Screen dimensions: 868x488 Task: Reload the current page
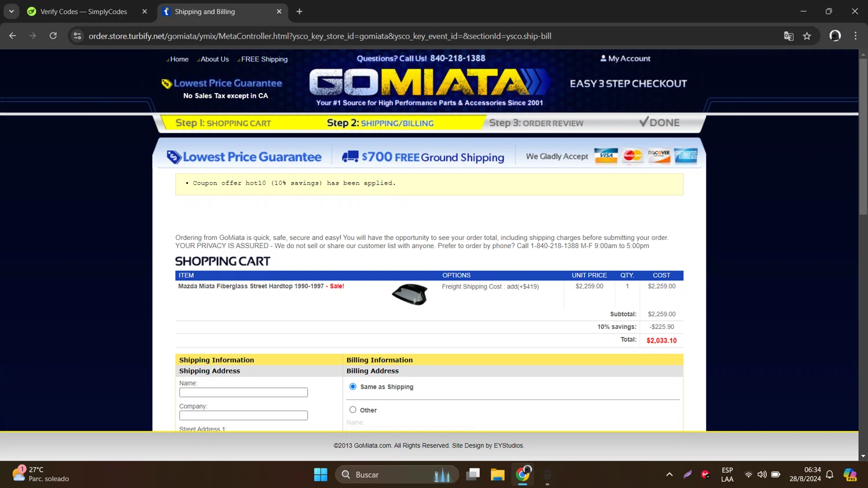53,36
